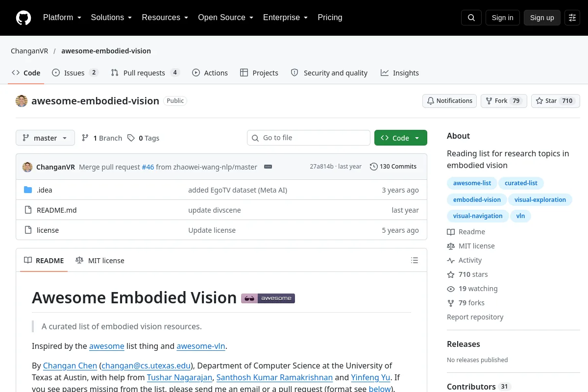Expand the Open Source menu
Screen dimensions: 588x392
tap(225, 18)
